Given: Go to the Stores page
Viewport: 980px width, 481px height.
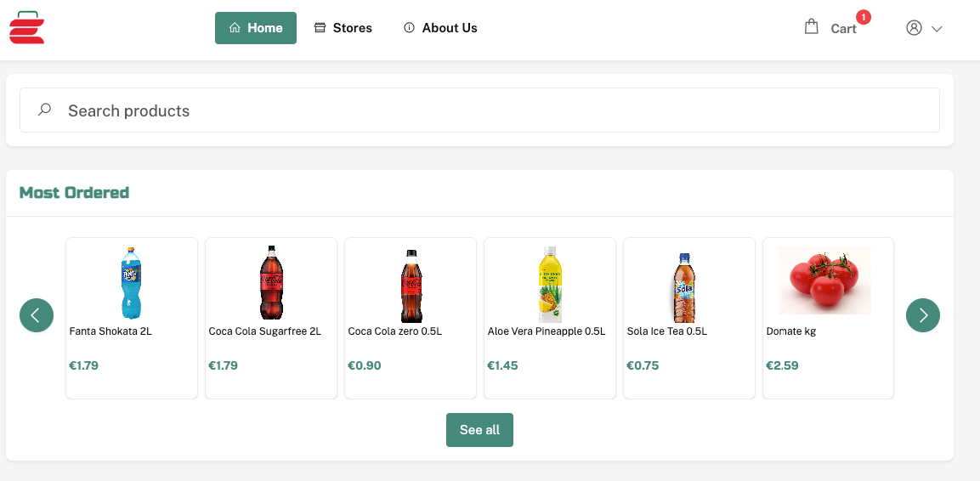Looking at the screenshot, I should [x=343, y=28].
